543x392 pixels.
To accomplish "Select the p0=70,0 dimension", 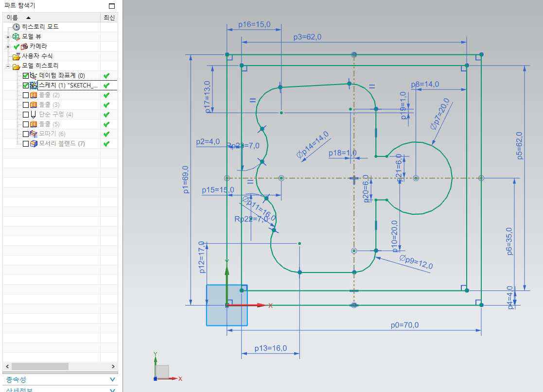I will click(404, 325).
